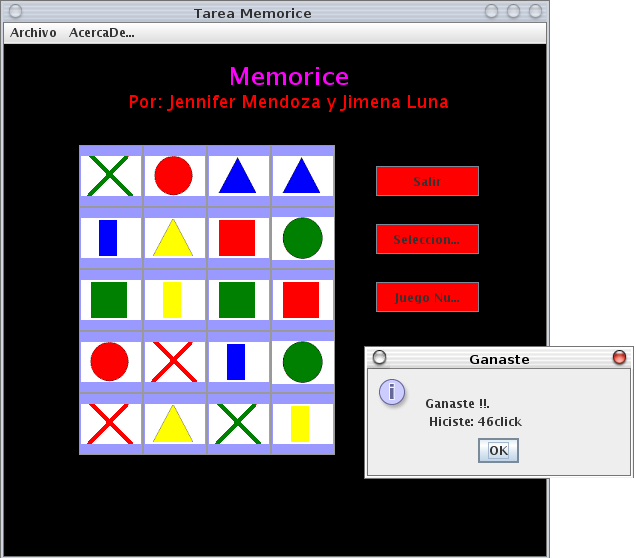Click the magenta Memorice heading
Image resolution: width=636 pixels, height=558 pixels.
click(x=289, y=76)
